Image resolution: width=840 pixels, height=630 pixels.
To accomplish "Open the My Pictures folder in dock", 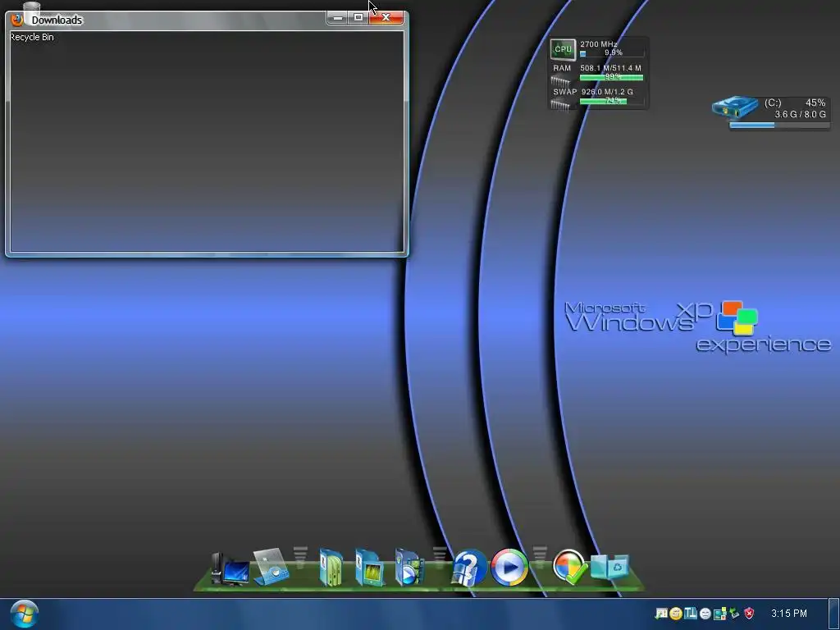I will pyautogui.click(x=370, y=568).
